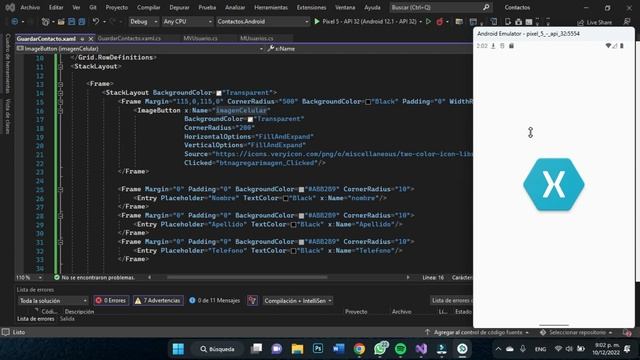This screenshot has height=360, width=640.
Task: Open the Archivo menu
Action: click(x=30, y=7)
